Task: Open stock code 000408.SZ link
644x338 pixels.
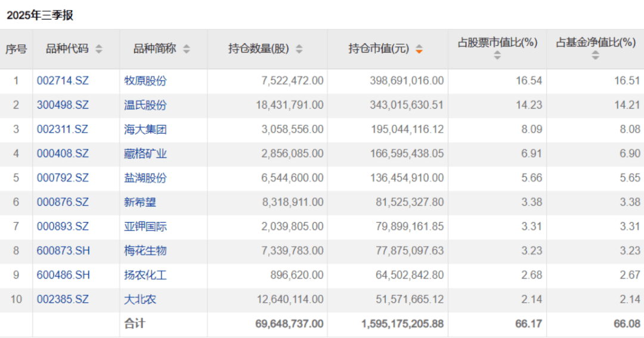Action: [x=63, y=153]
